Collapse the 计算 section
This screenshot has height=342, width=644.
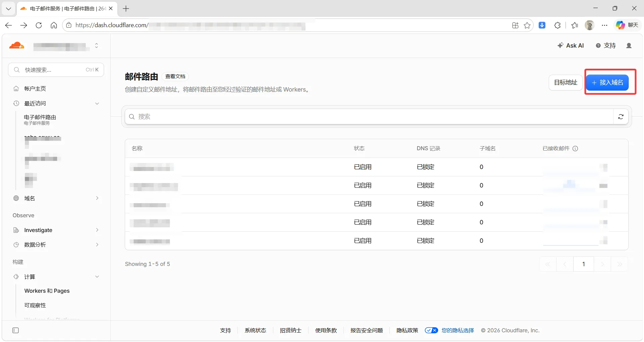click(97, 277)
